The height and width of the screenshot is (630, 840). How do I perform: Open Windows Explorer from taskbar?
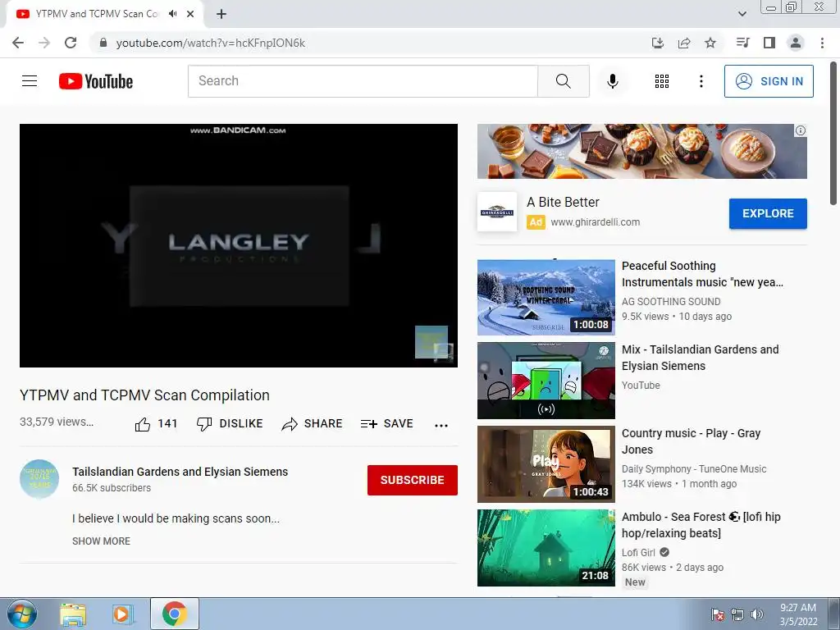tap(73, 614)
